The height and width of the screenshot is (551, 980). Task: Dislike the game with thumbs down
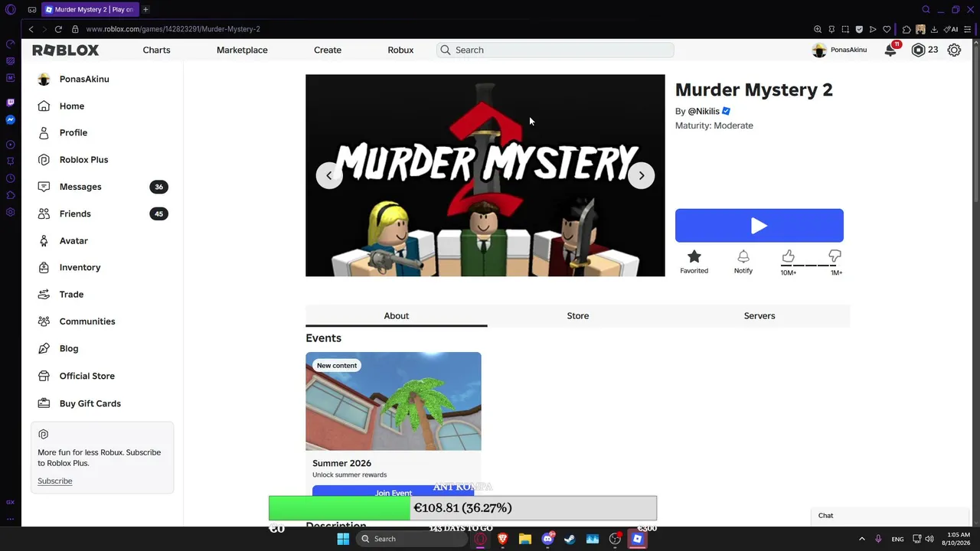tap(835, 256)
